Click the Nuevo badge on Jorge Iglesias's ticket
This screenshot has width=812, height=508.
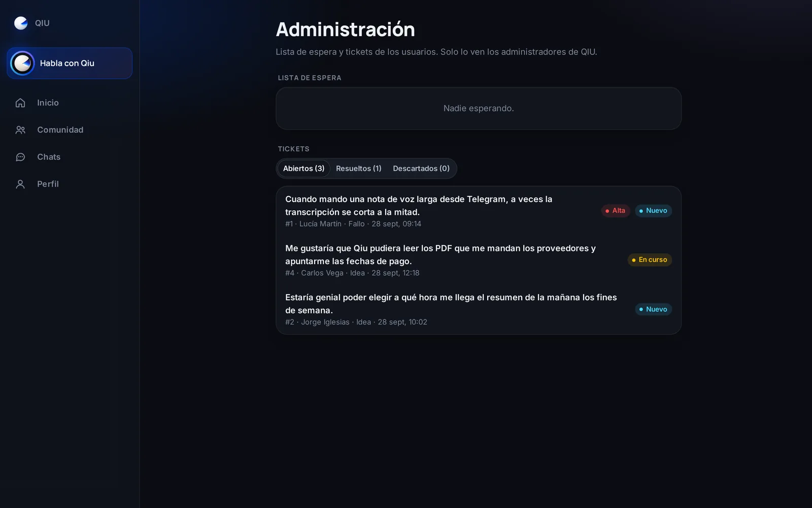tap(653, 309)
